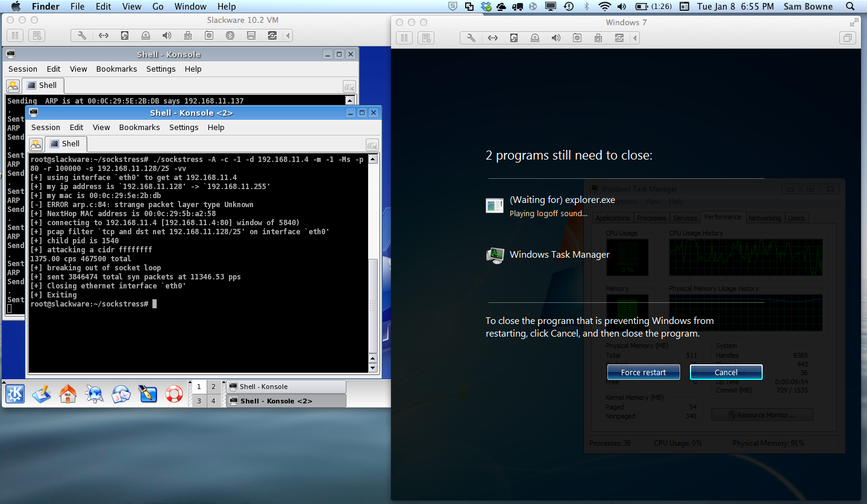The height and width of the screenshot is (504, 867).
Task: Open the View menu in Konsole <2>
Action: click(101, 128)
